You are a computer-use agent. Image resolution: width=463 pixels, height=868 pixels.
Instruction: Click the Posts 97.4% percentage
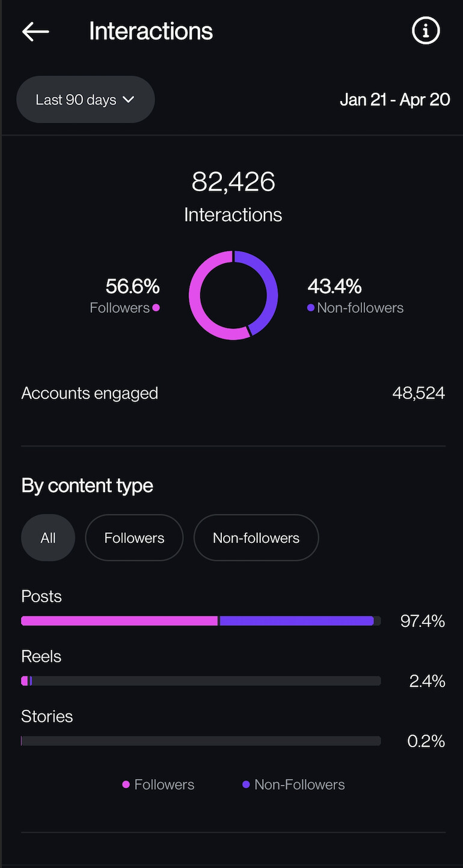(423, 621)
